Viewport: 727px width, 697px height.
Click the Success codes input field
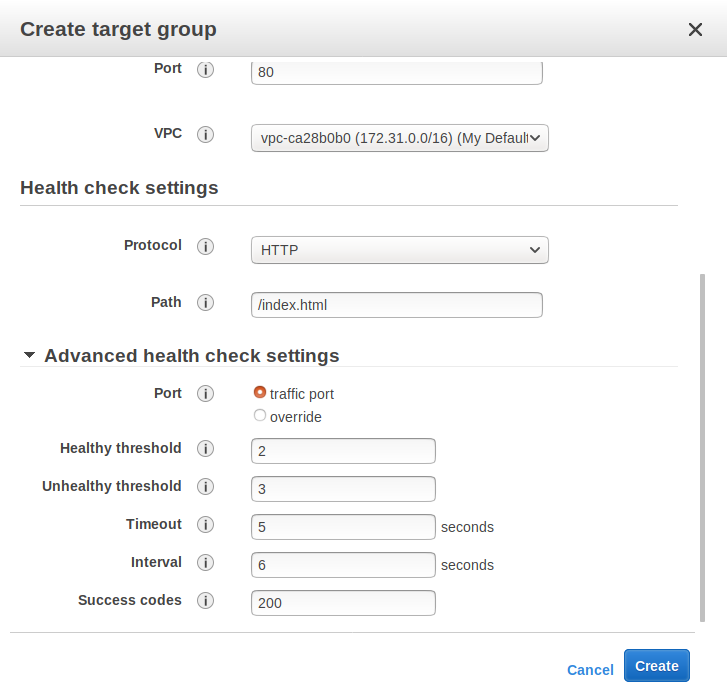[x=343, y=603]
